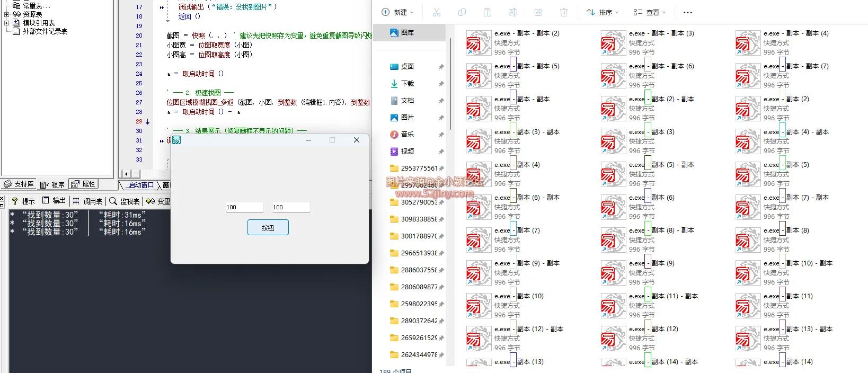The image size is (868, 373).
Task: Open the Gallery (图库) item in Explorer sidebar
Action: (409, 32)
